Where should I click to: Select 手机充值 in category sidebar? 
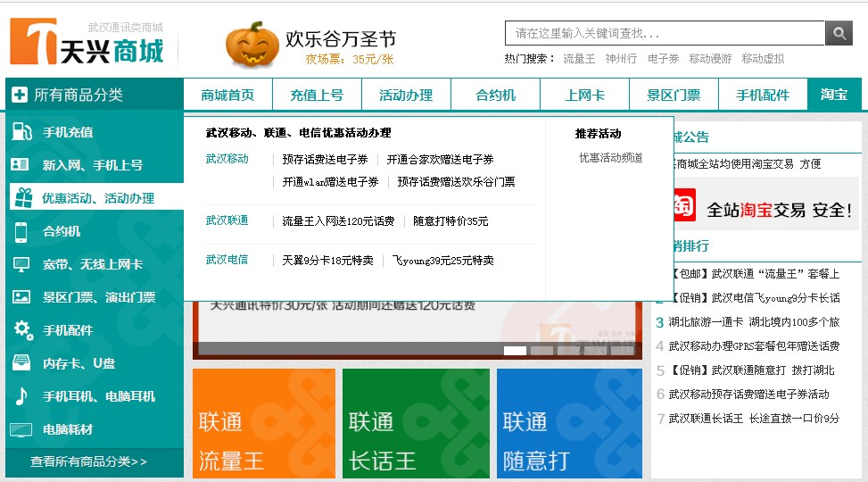[68, 132]
